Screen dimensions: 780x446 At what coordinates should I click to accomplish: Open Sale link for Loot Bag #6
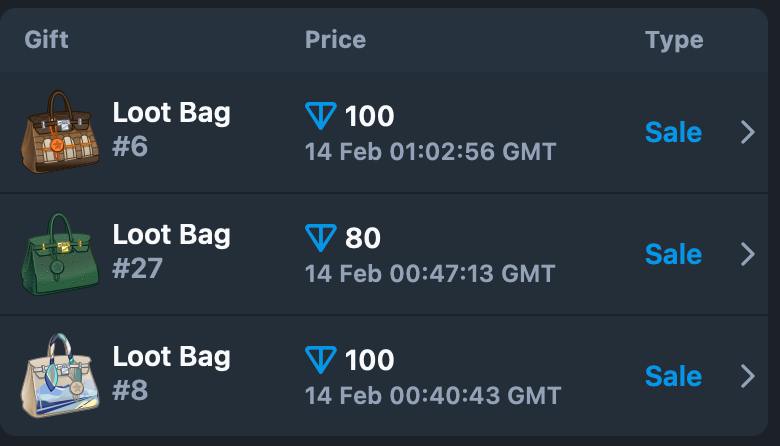674,132
